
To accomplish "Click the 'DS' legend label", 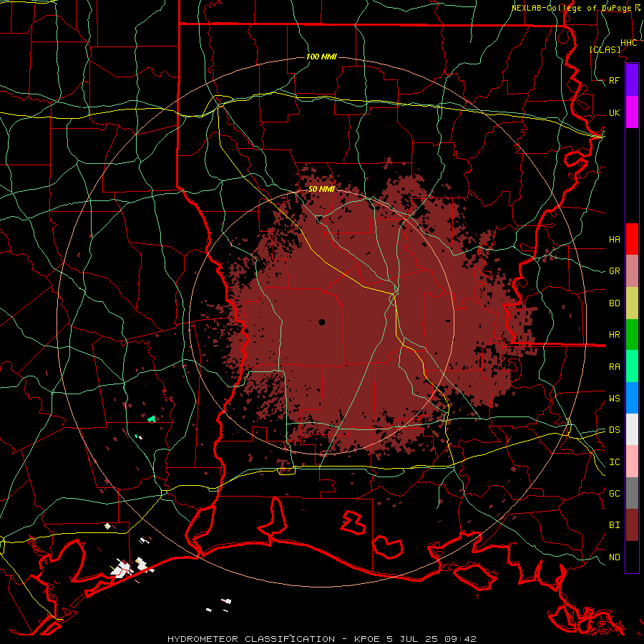I will tap(614, 430).
